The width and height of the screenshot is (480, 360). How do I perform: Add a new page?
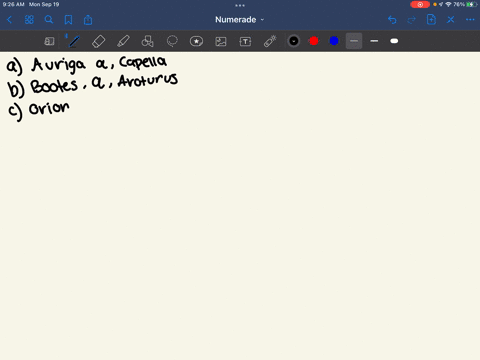click(431, 20)
